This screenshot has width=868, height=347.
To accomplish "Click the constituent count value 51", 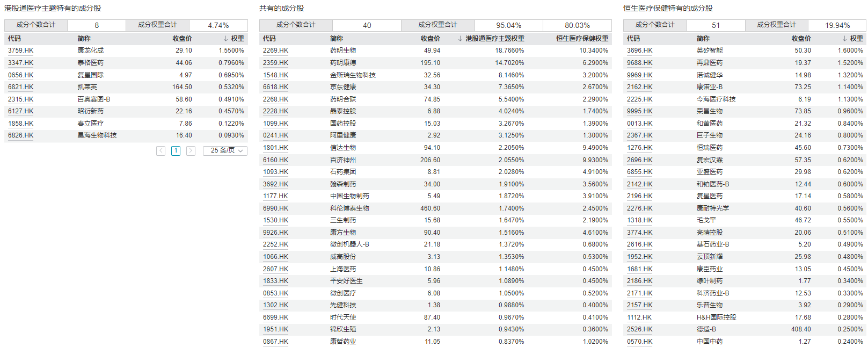I will (x=716, y=25).
